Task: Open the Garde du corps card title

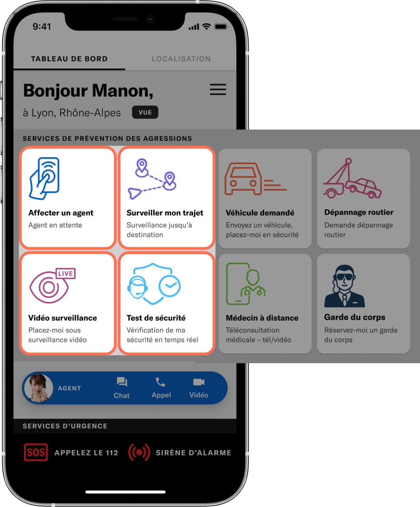Action: click(x=355, y=317)
